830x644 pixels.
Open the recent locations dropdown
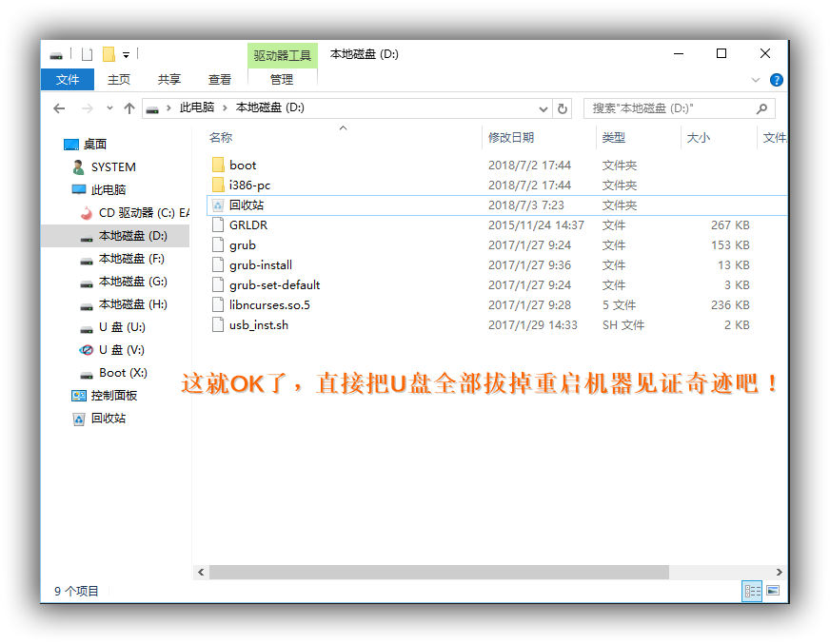tap(109, 107)
